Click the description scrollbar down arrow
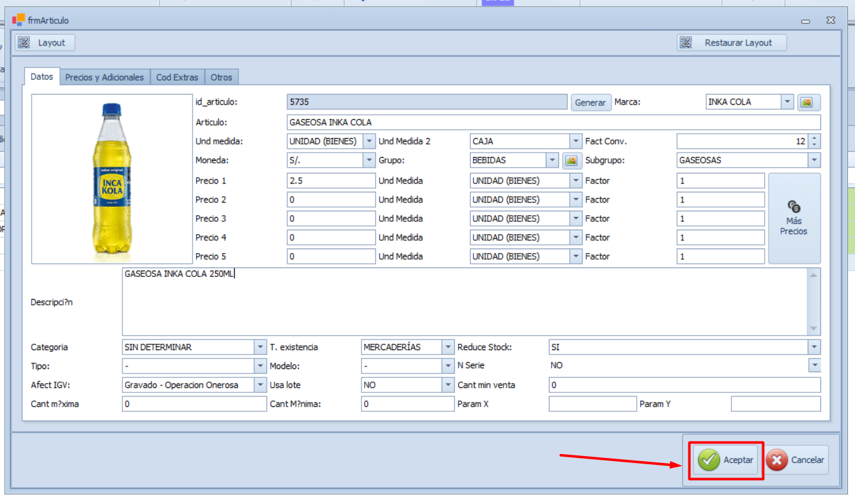Image resolution: width=855 pixels, height=504 pixels. [x=814, y=329]
